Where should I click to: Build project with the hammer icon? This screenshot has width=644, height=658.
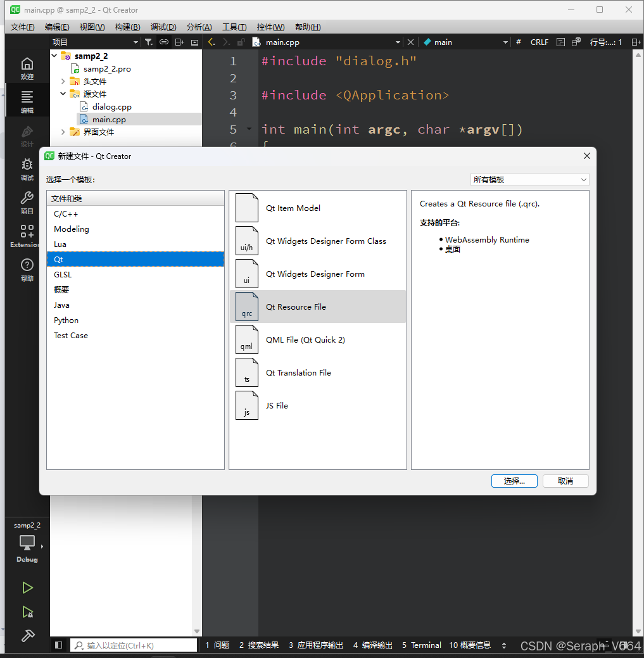pyautogui.click(x=28, y=636)
